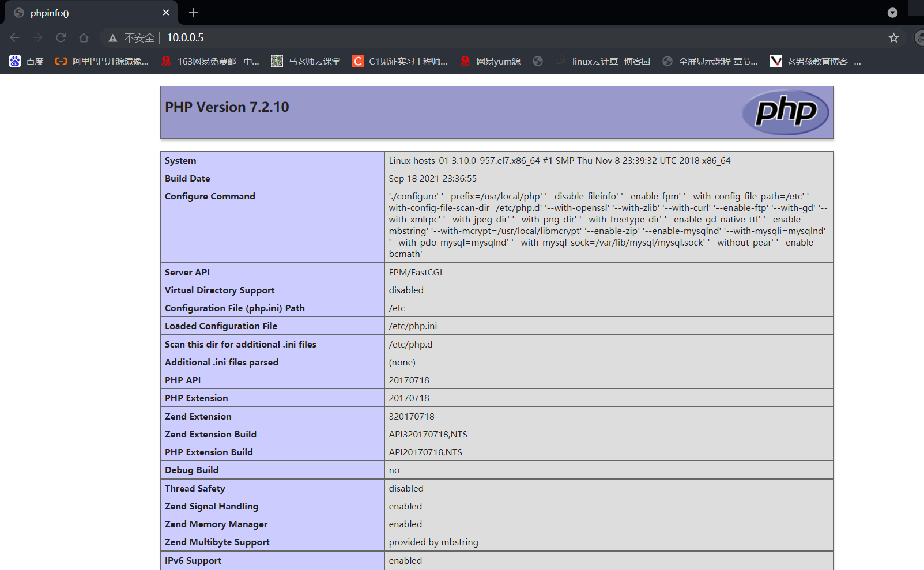Open the tab search dropdown arrow
924x570 pixels.
pos(892,13)
